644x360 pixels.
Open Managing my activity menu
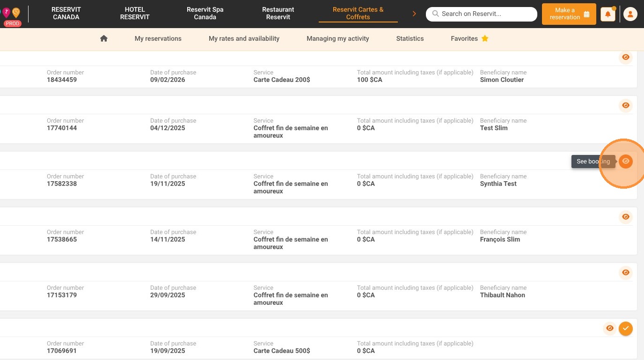[x=338, y=38]
